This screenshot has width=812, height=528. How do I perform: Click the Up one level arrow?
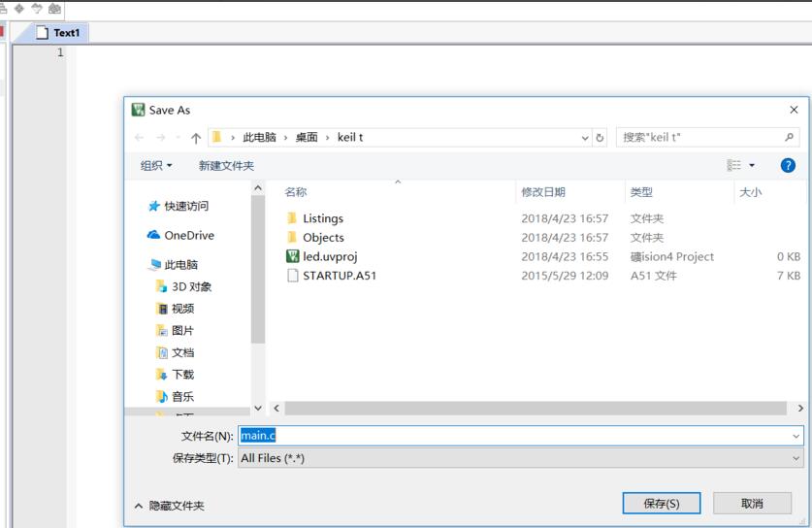tap(196, 138)
